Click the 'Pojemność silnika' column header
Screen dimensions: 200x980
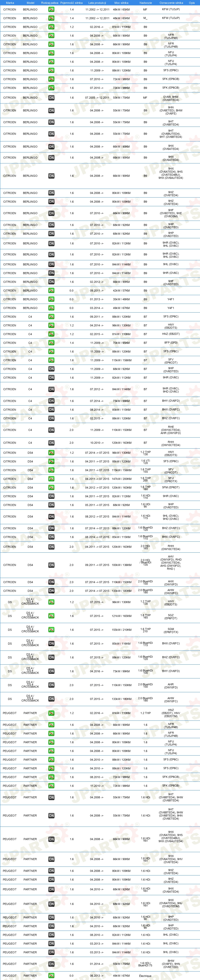point(71,3)
